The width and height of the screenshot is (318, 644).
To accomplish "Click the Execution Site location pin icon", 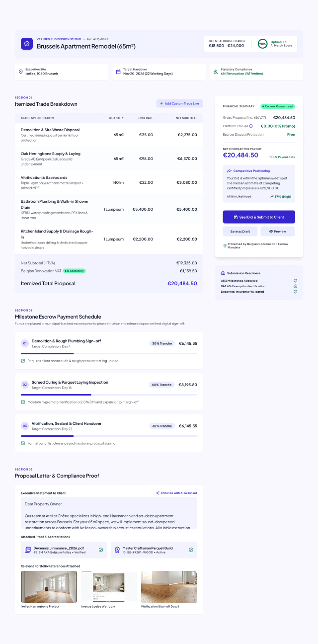I will pyautogui.click(x=21, y=72).
